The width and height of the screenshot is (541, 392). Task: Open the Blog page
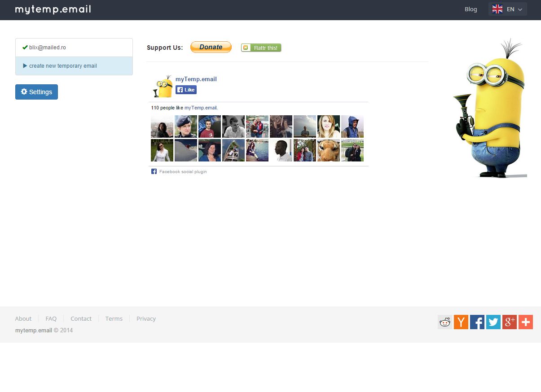click(x=471, y=9)
